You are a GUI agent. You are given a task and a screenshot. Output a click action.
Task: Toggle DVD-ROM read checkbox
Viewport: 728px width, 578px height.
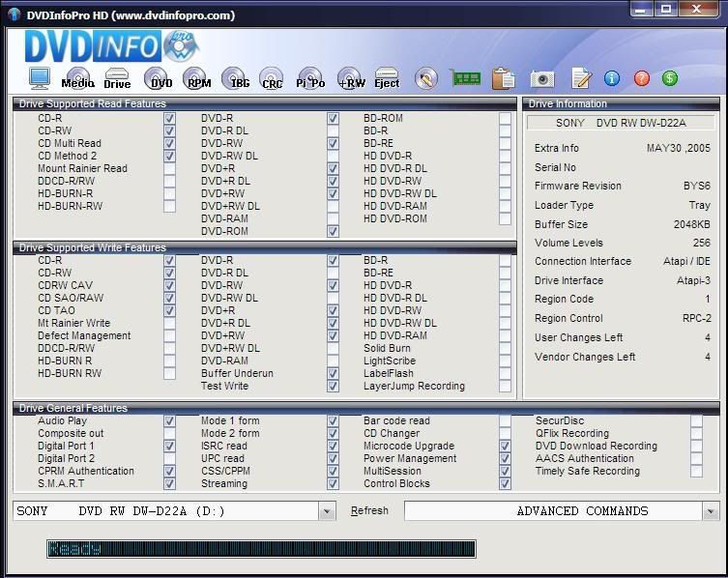click(x=333, y=231)
